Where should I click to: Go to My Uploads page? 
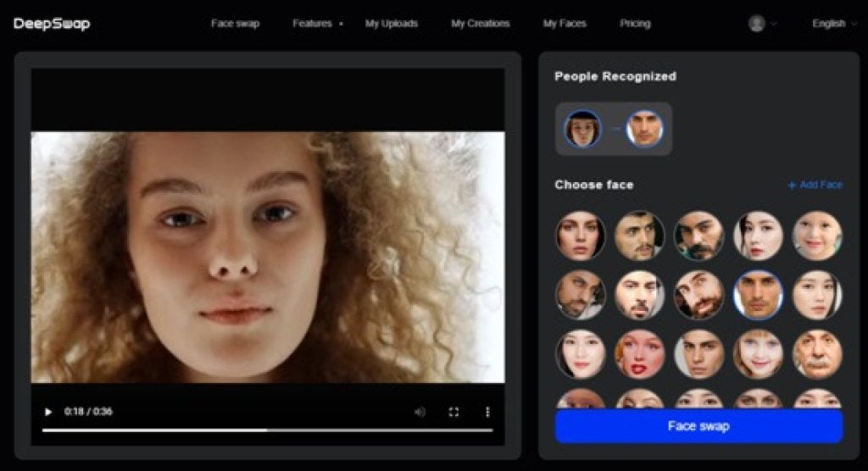pyautogui.click(x=392, y=23)
